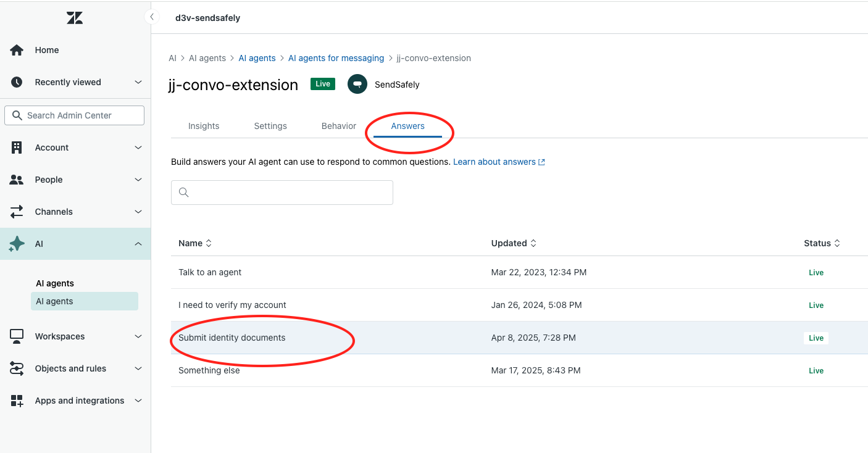The width and height of the screenshot is (868, 453).
Task: Open AI agents for messaging breadcrumb
Action: coord(336,58)
